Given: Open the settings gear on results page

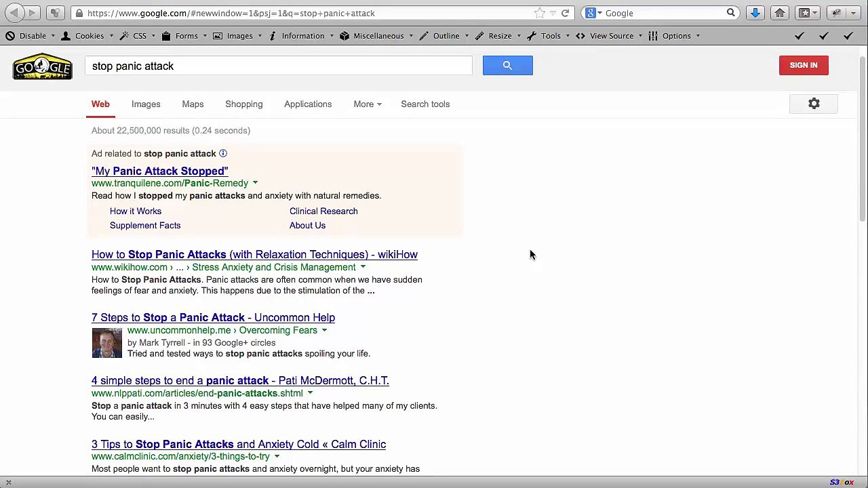Looking at the screenshot, I should (814, 104).
